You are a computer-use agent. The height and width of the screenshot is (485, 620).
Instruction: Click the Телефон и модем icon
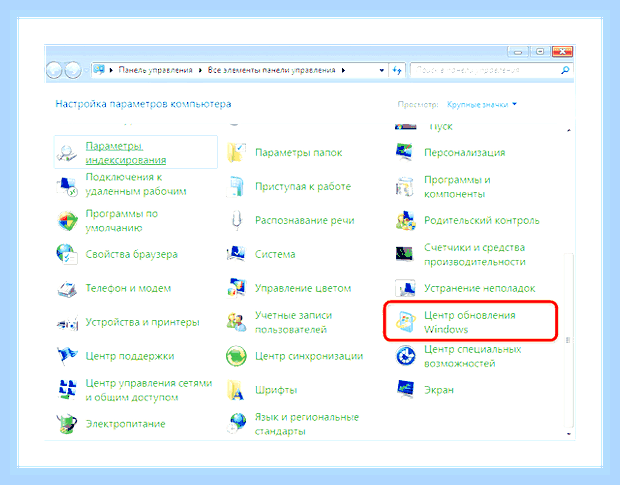click(x=67, y=289)
